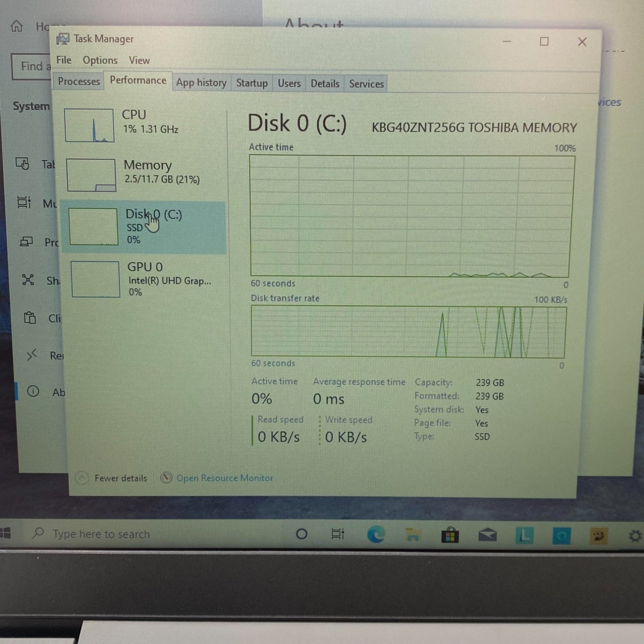This screenshot has width=644, height=644.
Task: Open the File menu
Action: point(64,60)
